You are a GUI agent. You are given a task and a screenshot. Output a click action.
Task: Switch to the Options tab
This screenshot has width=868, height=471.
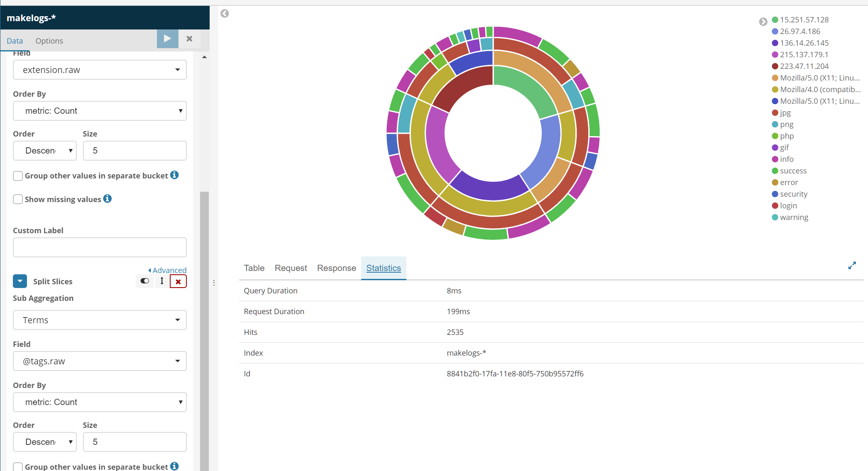pos(49,41)
